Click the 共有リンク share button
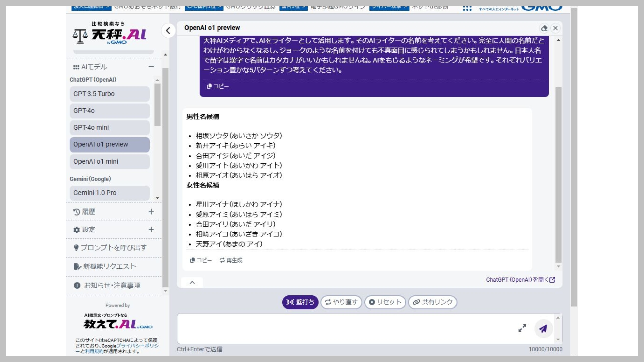 [433, 302]
